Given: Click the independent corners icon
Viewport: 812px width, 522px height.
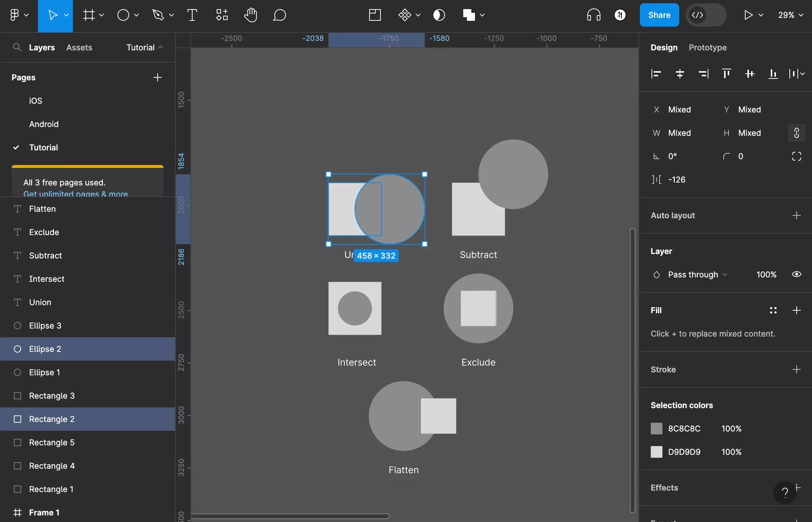Looking at the screenshot, I should pyautogui.click(x=796, y=156).
